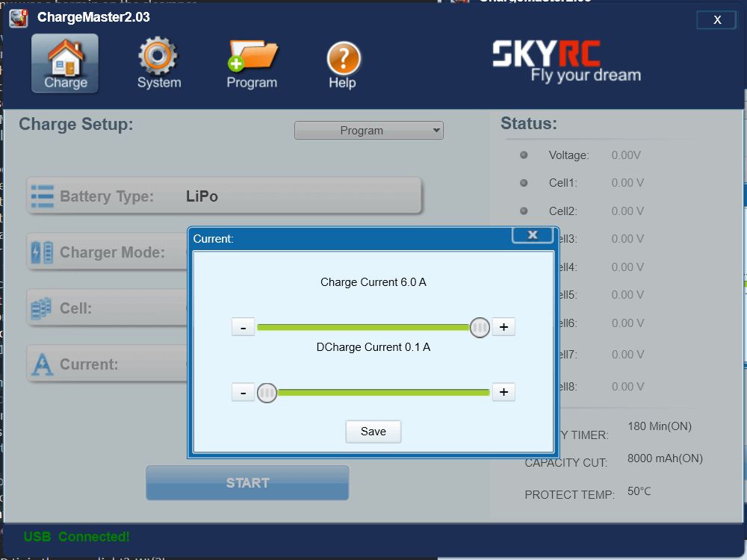Viewport: 747px width, 560px height.
Task: Save the current settings
Action: pos(373,432)
